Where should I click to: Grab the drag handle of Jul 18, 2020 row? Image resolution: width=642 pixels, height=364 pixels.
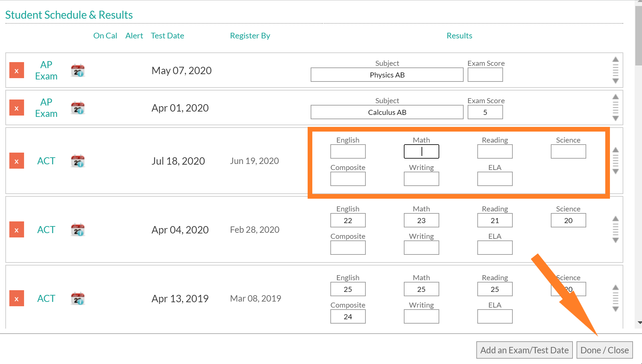[x=616, y=161]
